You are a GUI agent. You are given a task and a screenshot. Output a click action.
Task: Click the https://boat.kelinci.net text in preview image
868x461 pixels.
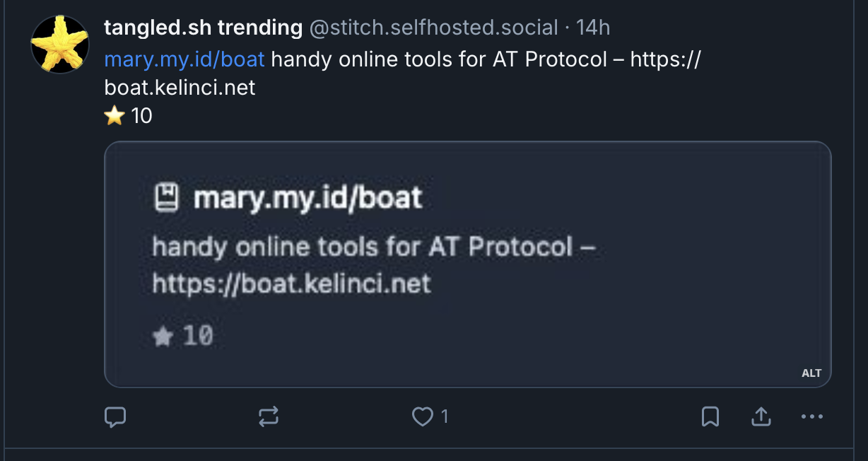(291, 284)
